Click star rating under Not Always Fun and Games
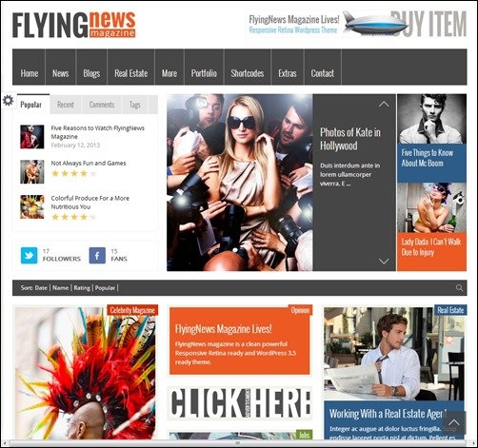Screen dimensions: 478x448 (x=73, y=173)
